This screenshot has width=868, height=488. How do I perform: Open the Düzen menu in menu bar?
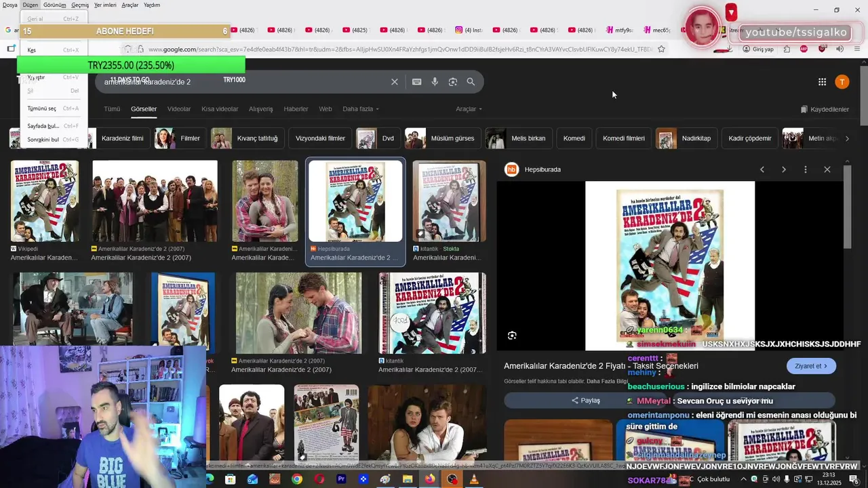[31, 5]
